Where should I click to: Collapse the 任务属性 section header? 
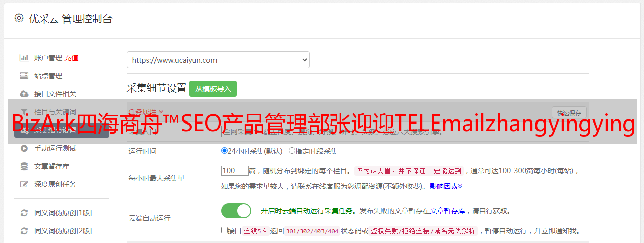(x=146, y=112)
